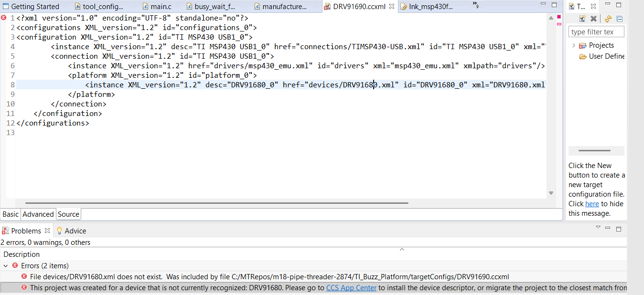
Task: Select the User Defined folder item
Action: tap(602, 56)
